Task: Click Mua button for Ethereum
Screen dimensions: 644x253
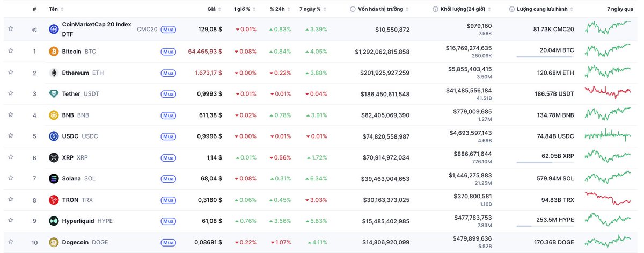Action: [x=169, y=73]
